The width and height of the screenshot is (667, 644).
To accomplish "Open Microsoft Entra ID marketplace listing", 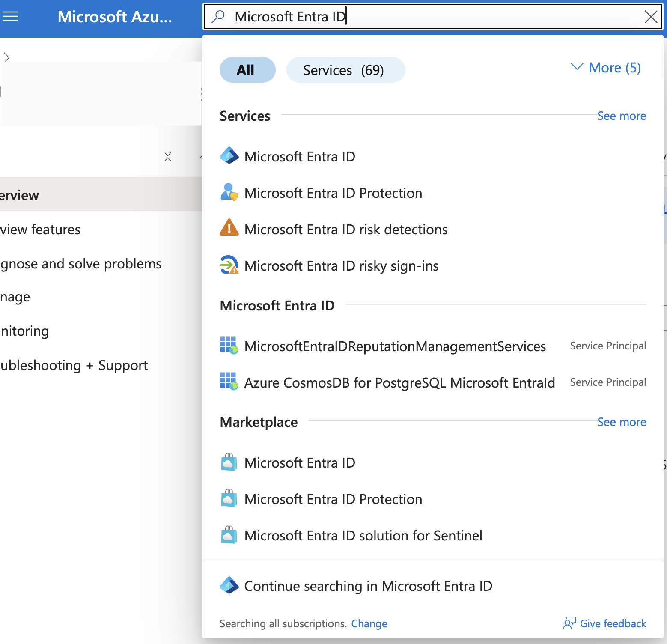I will [x=299, y=462].
